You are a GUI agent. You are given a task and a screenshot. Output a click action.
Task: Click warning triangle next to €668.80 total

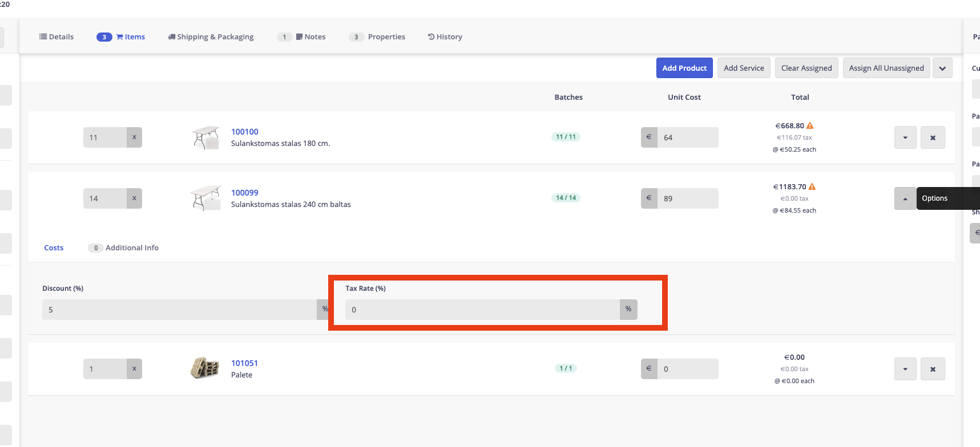810,125
